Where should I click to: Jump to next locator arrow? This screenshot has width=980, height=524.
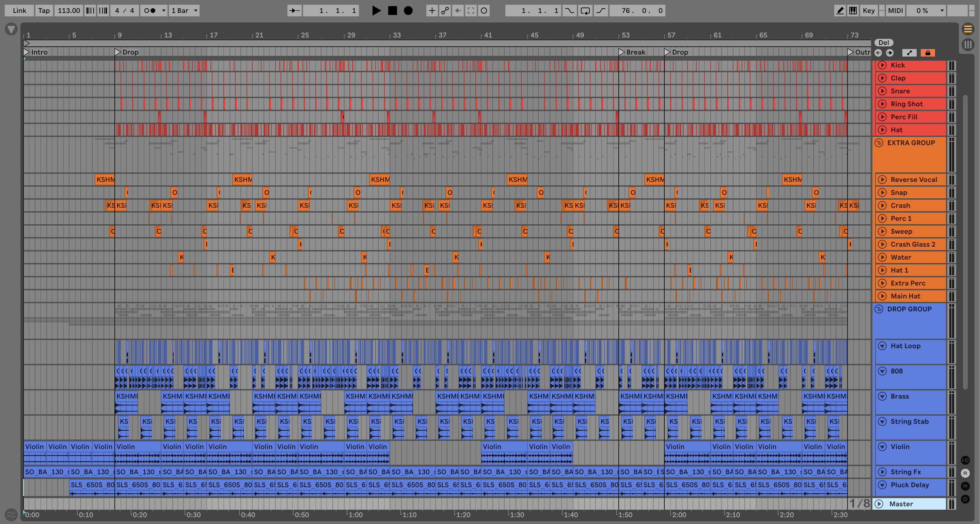pyautogui.click(x=889, y=53)
